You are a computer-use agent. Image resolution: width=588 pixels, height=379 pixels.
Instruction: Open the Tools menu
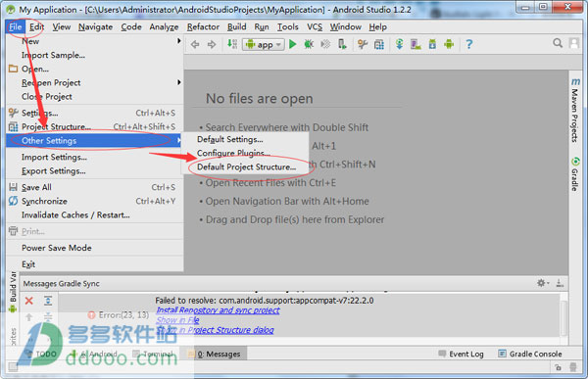(287, 27)
